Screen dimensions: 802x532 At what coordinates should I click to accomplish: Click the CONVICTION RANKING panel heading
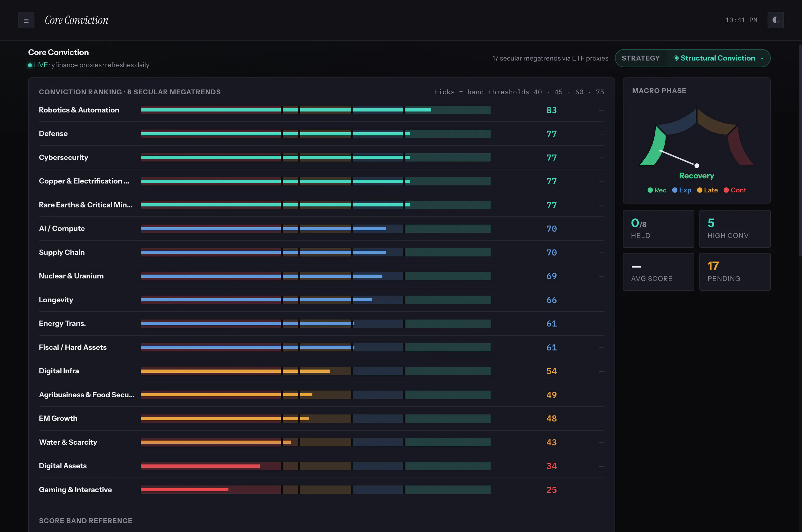click(130, 92)
